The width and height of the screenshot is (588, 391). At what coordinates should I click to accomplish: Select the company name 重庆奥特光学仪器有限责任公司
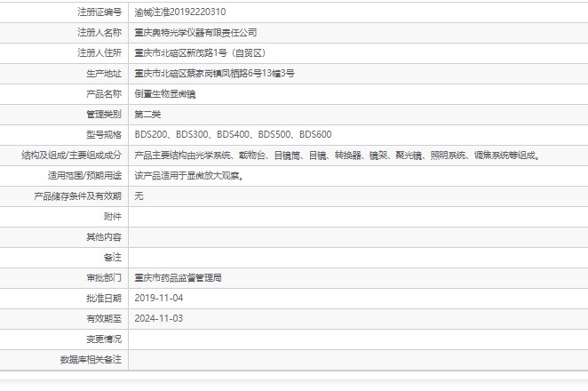pyautogui.click(x=195, y=33)
